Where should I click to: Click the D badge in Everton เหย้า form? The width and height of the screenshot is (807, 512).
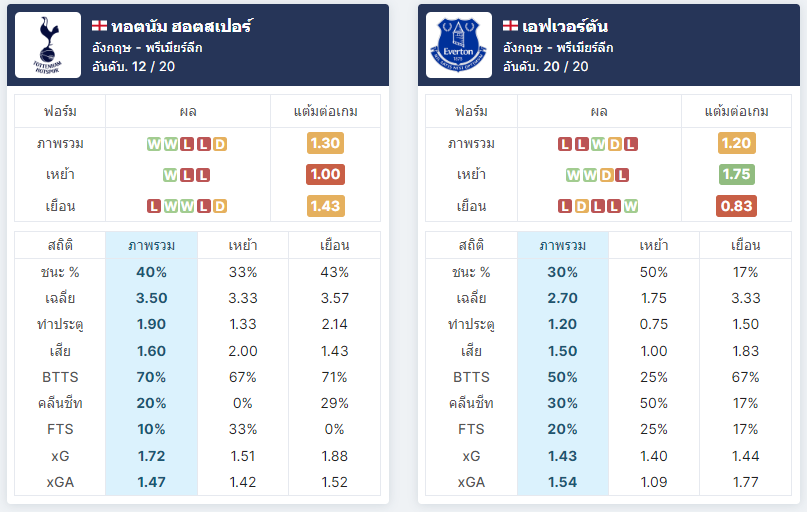(x=606, y=175)
